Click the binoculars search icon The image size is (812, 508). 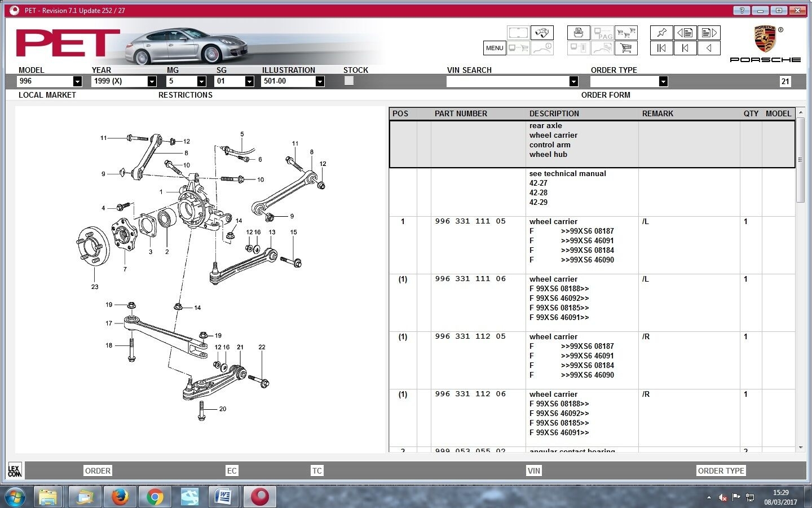click(x=542, y=33)
